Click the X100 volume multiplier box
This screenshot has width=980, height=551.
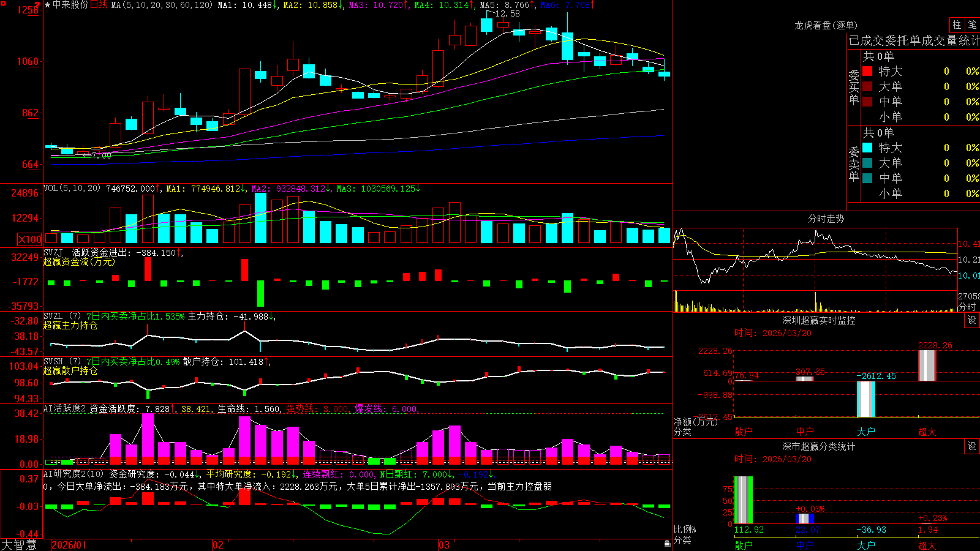pos(29,239)
